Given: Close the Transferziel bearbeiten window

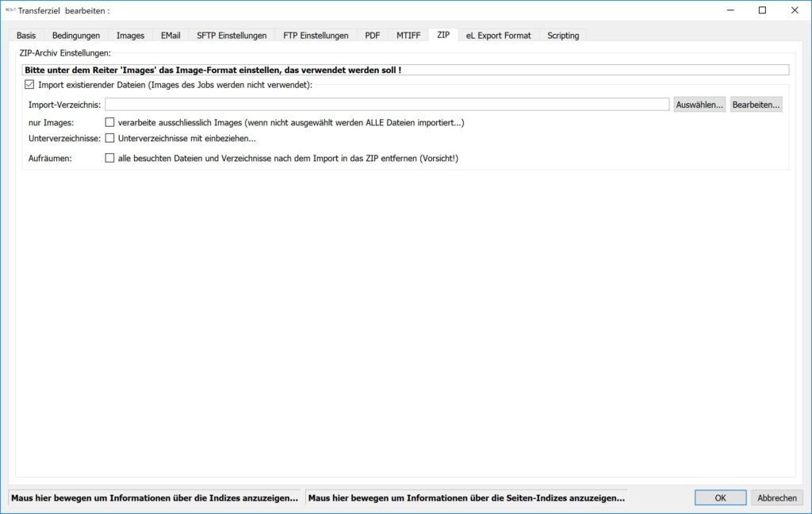Looking at the screenshot, I should click(795, 10).
